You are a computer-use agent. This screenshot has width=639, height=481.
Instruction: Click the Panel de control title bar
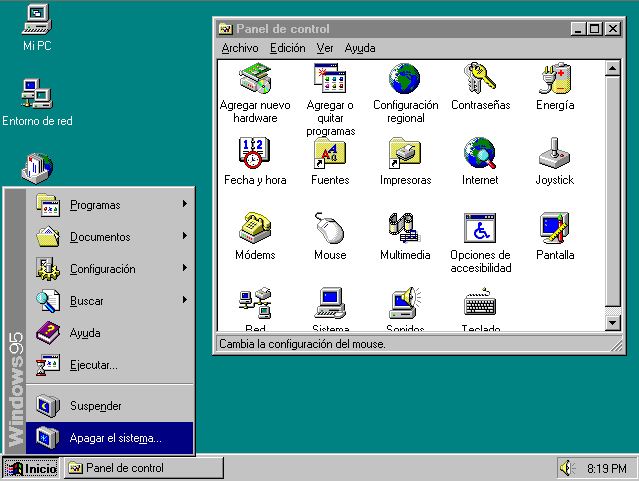[393, 29]
